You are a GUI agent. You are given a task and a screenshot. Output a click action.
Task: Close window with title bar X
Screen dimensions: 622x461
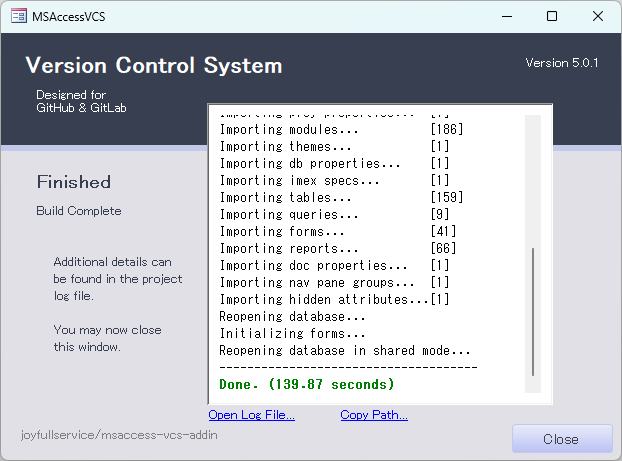click(x=597, y=16)
